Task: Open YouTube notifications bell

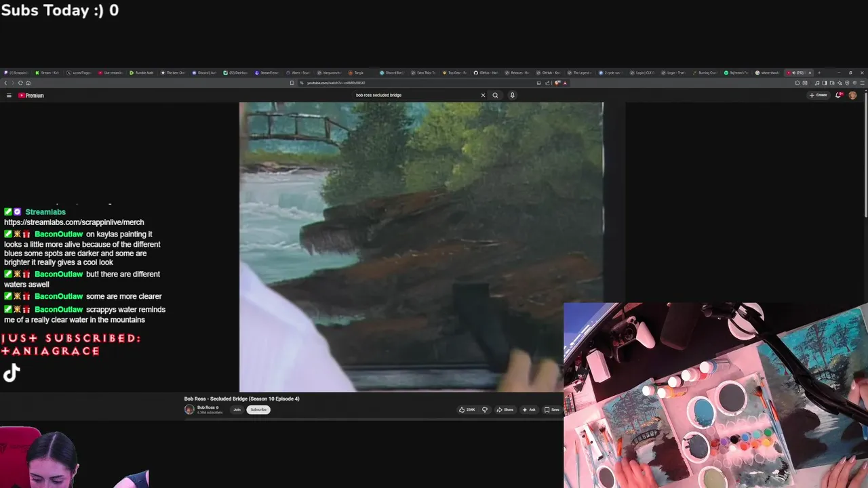Action: 839,95
